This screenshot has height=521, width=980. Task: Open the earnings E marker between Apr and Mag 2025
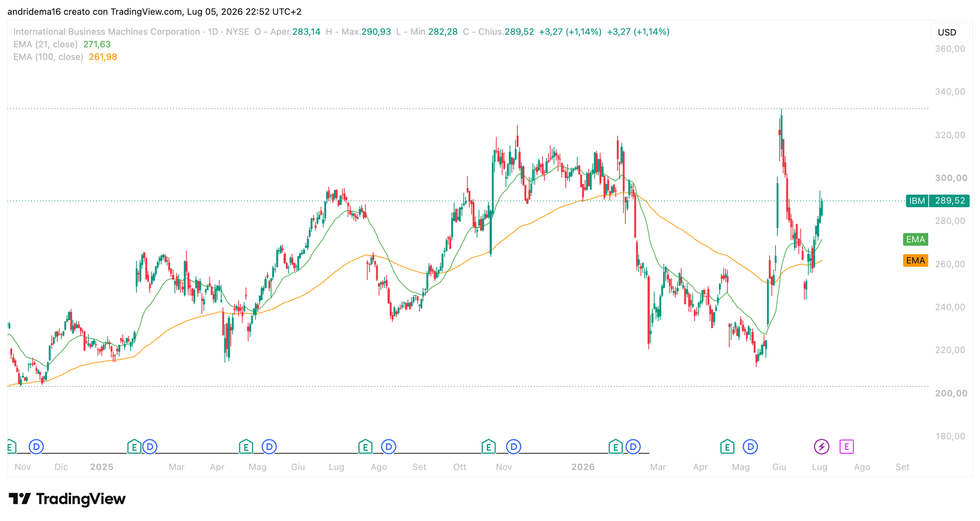(246, 446)
